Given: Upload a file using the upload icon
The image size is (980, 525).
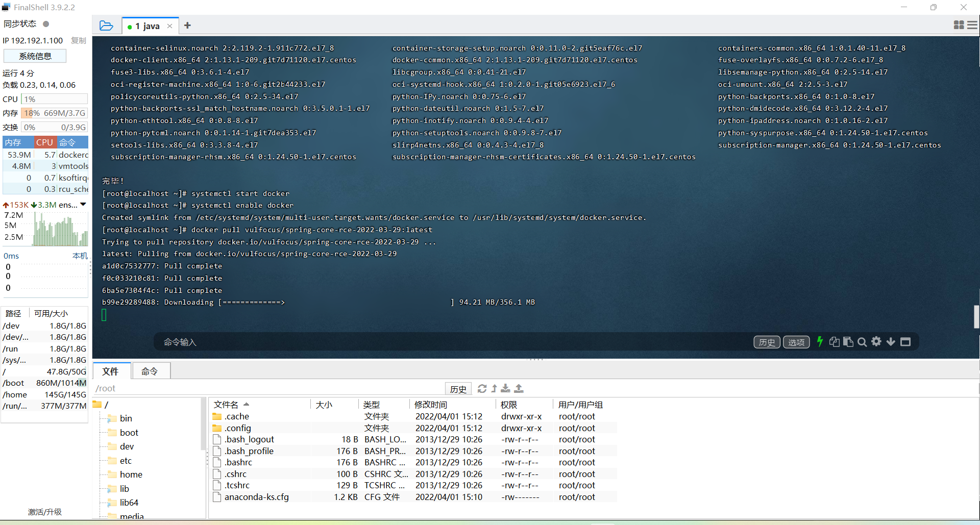Looking at the screenshot, I should [x=519, y=389].
